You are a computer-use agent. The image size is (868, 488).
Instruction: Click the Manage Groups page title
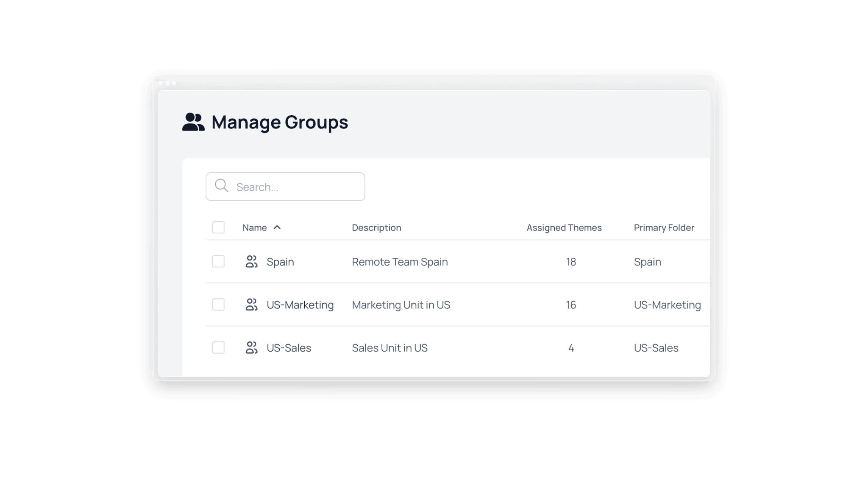tap(280, 122)
